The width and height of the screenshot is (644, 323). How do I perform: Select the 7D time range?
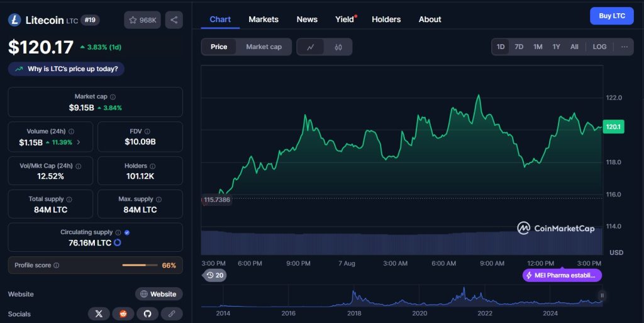[519, 47]
